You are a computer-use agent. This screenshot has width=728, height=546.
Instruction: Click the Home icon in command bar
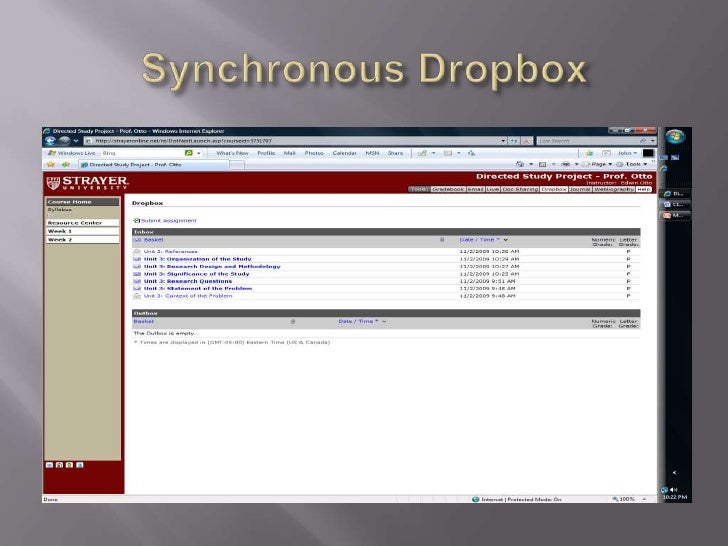click(x=520, y=164)
